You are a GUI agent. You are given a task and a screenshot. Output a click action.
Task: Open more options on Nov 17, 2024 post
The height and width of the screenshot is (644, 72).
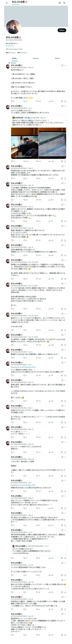tap(65, 283)
